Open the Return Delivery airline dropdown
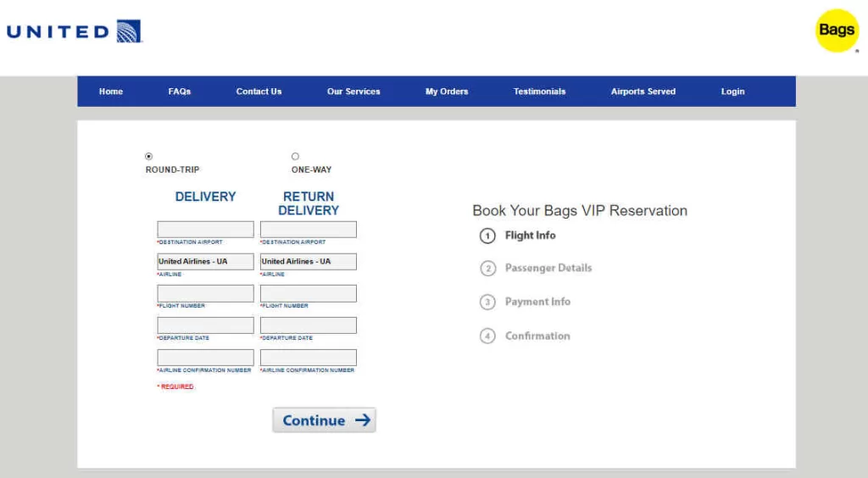Image resolution: width=868 pixels, height=478 pixels. [308, 262]
